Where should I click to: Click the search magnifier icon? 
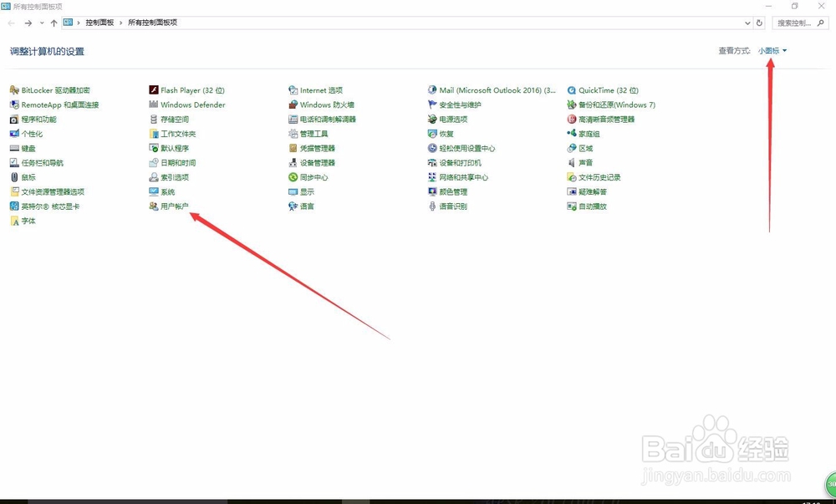coord(821,23)
